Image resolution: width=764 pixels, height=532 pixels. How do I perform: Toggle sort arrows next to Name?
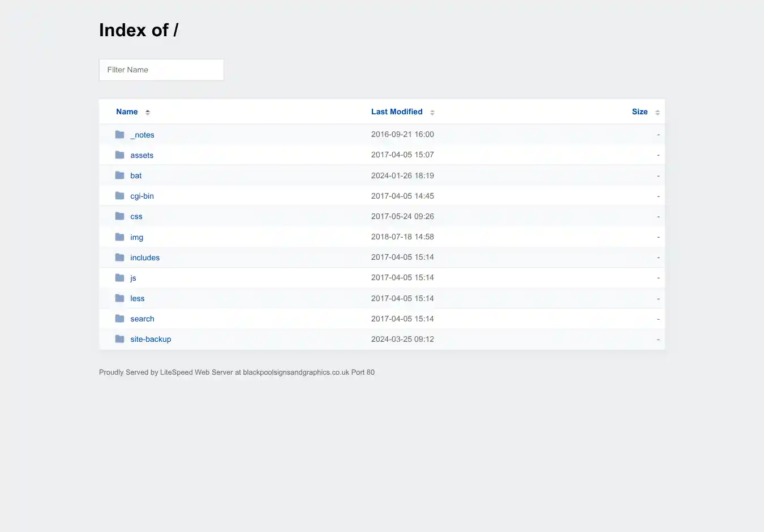click(148, 112)
